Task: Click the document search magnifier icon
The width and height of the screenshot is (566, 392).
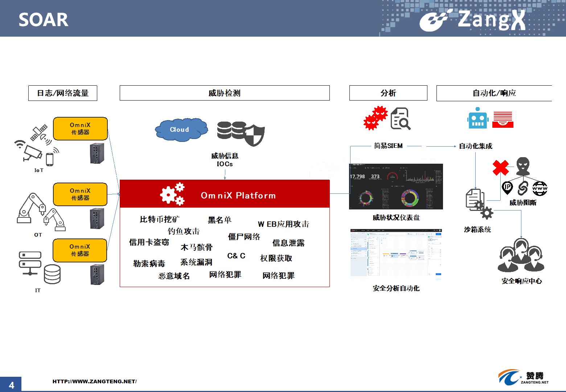Action: [400, 118]
